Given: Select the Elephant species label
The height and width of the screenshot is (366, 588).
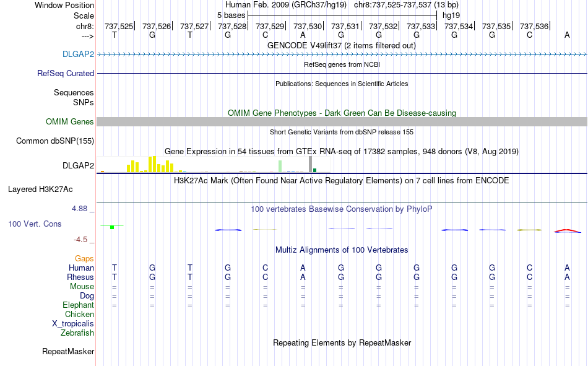Looking at the screenshot, I should pyautogui.click(x=78, y=305).
